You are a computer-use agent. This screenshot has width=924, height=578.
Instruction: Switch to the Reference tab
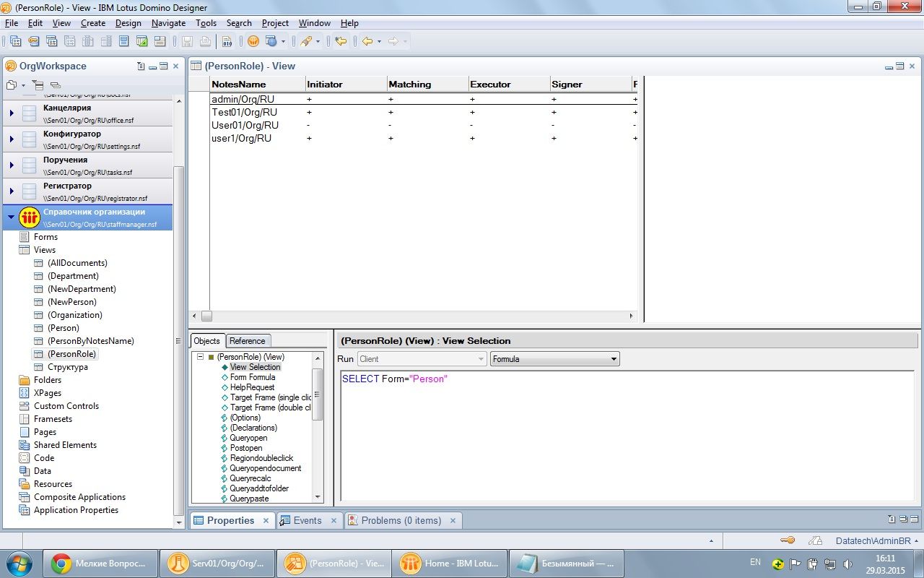coord(248,341)
